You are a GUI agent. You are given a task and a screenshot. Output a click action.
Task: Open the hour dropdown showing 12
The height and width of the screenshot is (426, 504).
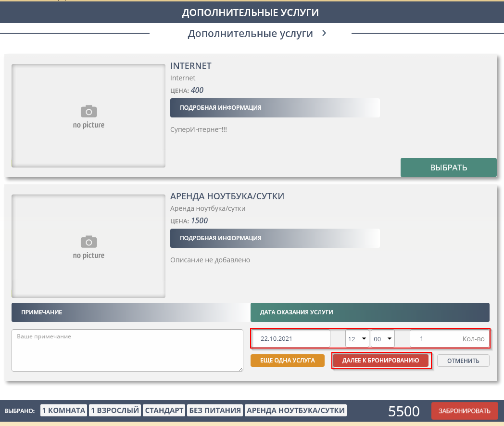[x=357, y=339]
